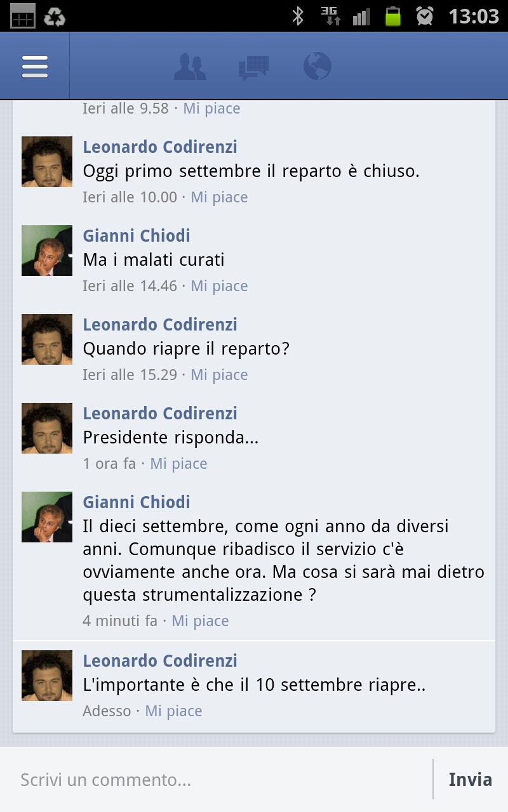Open the notifications globe icon
Viewport: 508px width, 812px height.
point(317,66)
